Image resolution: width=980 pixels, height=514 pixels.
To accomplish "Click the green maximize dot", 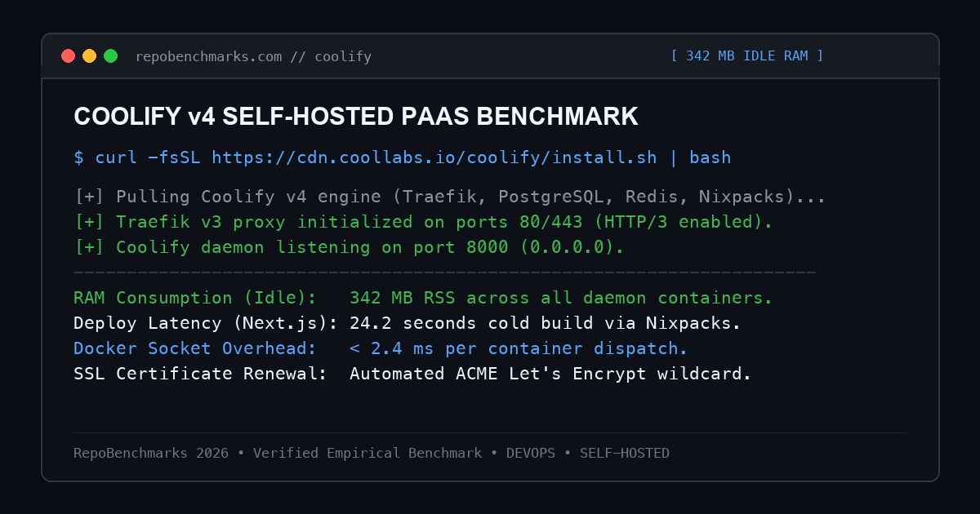I will [110, 56].
